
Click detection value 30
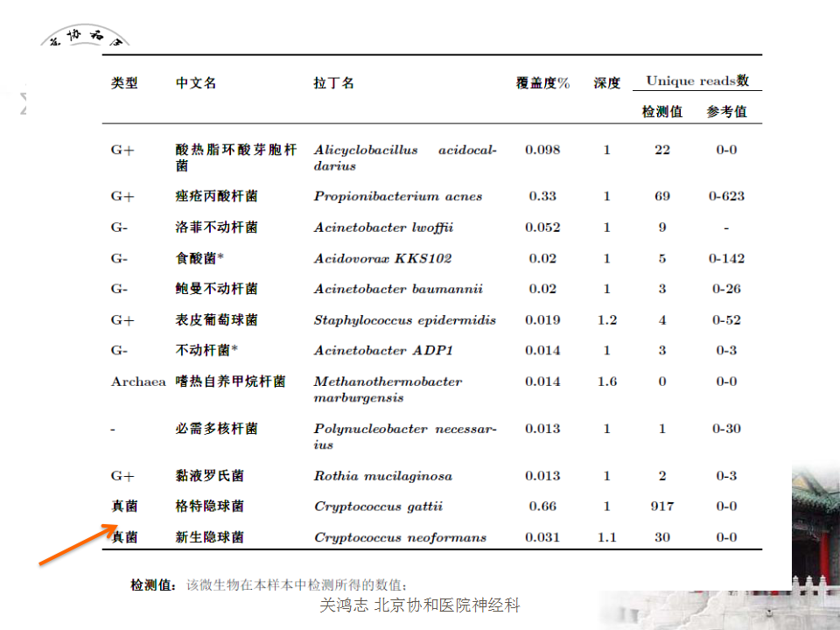pos(662,537)
